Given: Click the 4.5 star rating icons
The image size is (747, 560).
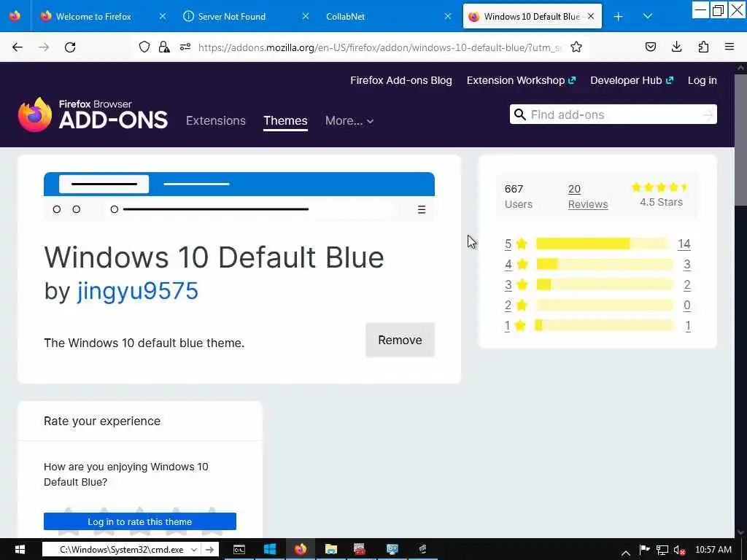Looking at the screenshot, I should point(660,187).
